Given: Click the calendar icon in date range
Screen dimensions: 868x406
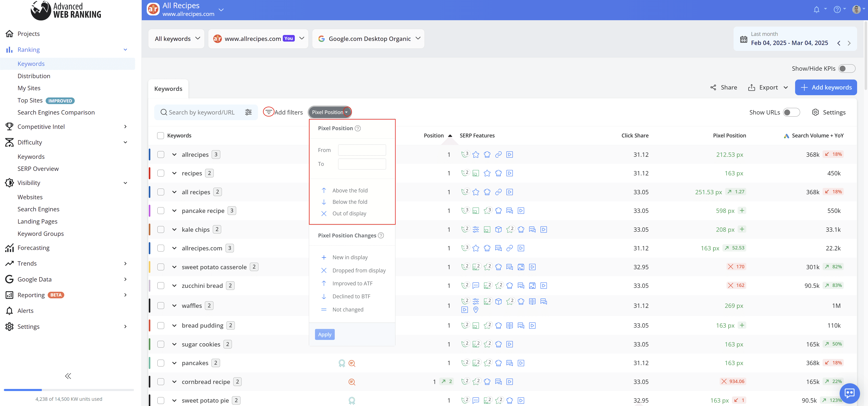Looking at the screenshot, I should tap(743, 39).
